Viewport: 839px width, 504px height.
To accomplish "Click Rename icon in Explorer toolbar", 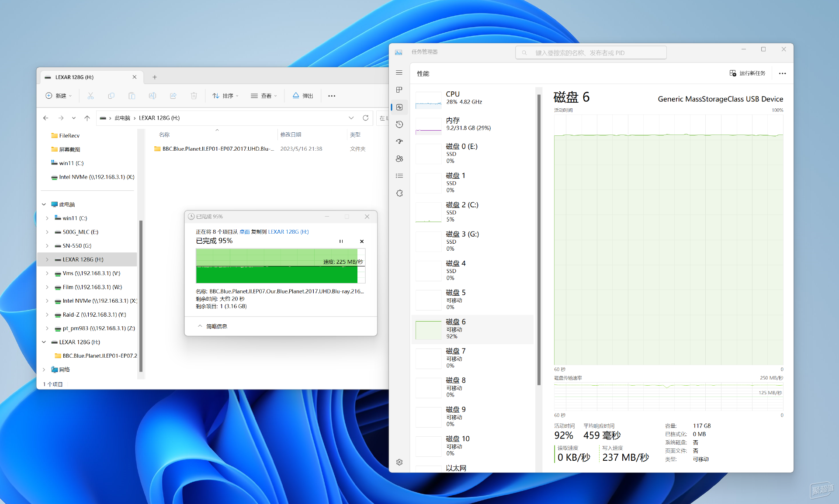I will 153,96.
